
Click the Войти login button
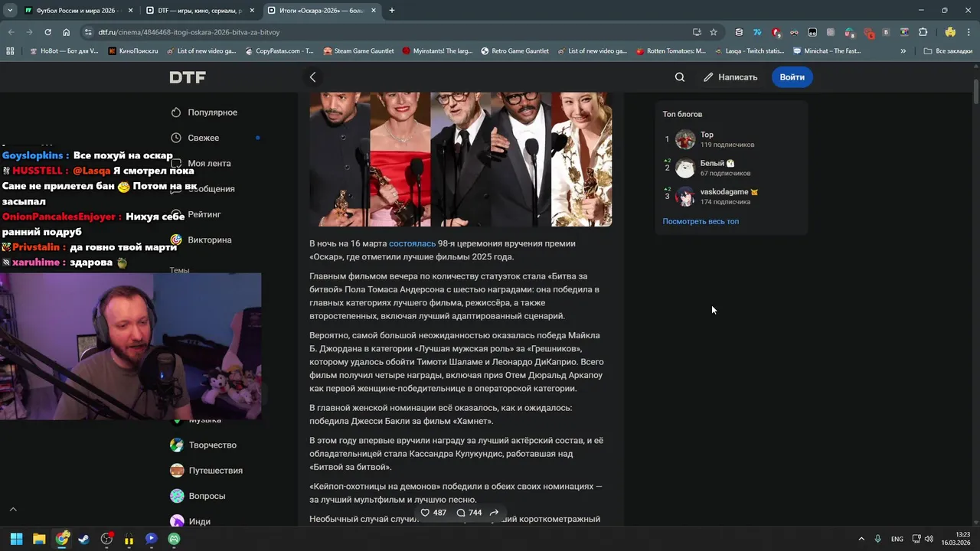point(792,77)
